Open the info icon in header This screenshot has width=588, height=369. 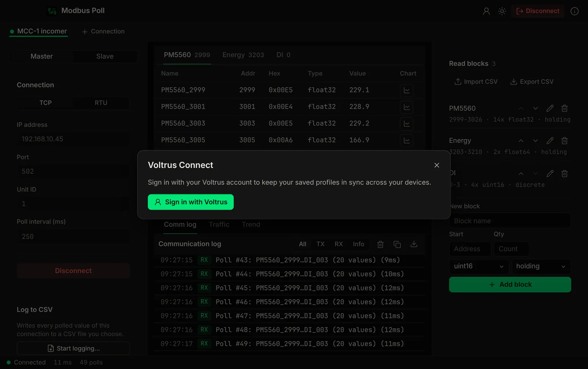click(574, 11)
